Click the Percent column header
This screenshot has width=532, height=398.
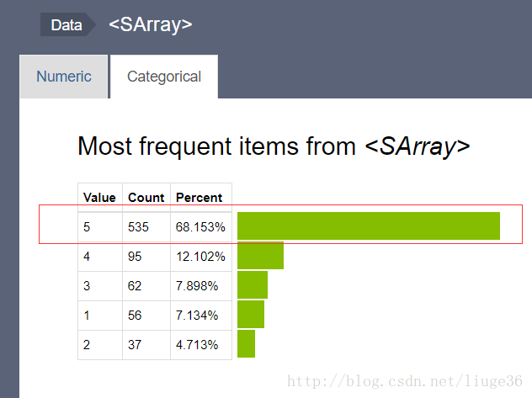click(201, 198)
